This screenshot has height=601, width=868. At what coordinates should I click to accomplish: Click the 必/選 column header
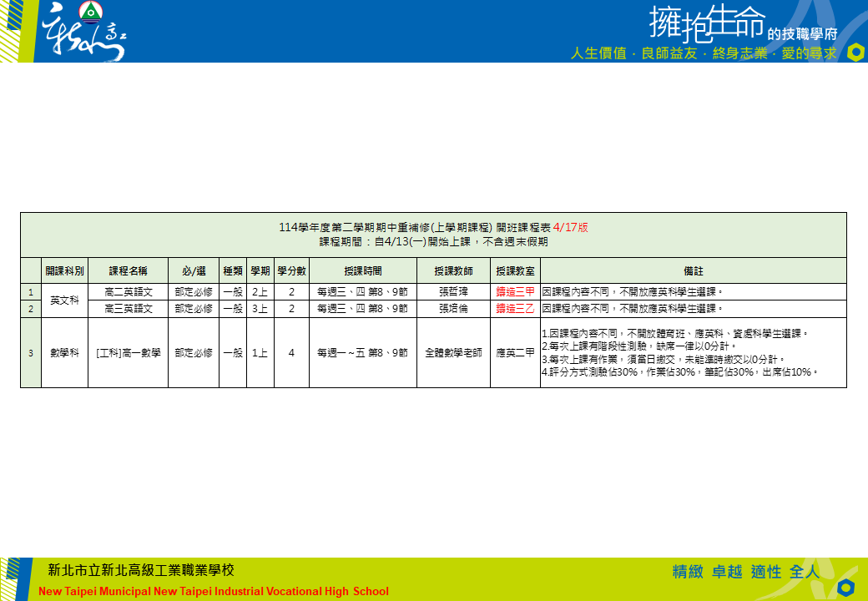pos(194,271)
